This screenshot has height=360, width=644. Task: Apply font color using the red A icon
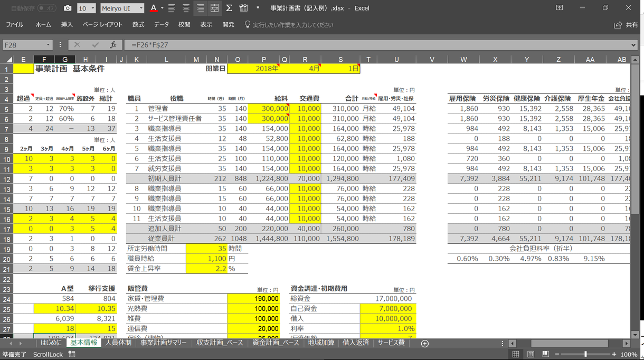coord(153,8)
